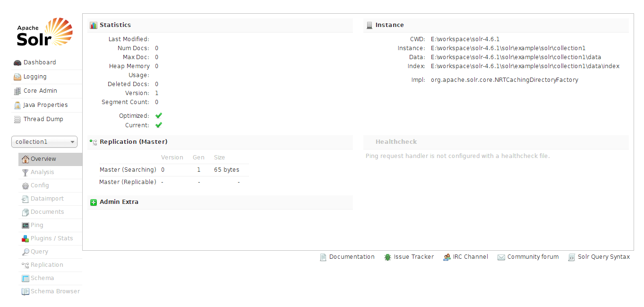Go to the Plugins / Stats page
Screen dimensions: 644x307
tap(50, 238)
